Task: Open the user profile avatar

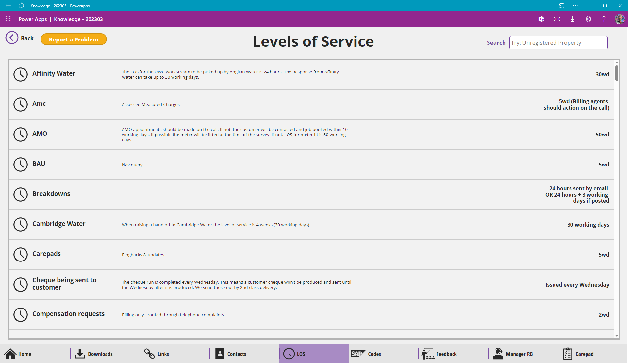Action: click(x=620, y=19)
